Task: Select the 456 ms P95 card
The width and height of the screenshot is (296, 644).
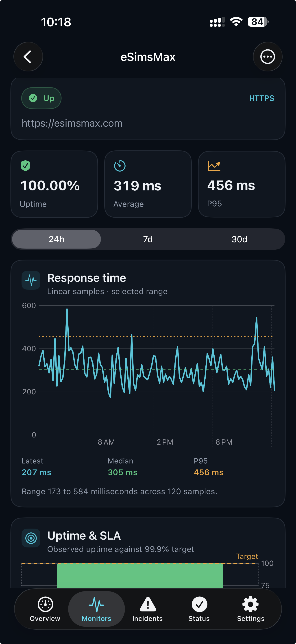Action: coord(242,184)
